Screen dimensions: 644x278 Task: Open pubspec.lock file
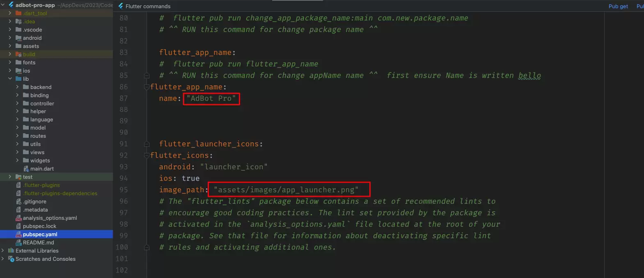coord(40,226)
